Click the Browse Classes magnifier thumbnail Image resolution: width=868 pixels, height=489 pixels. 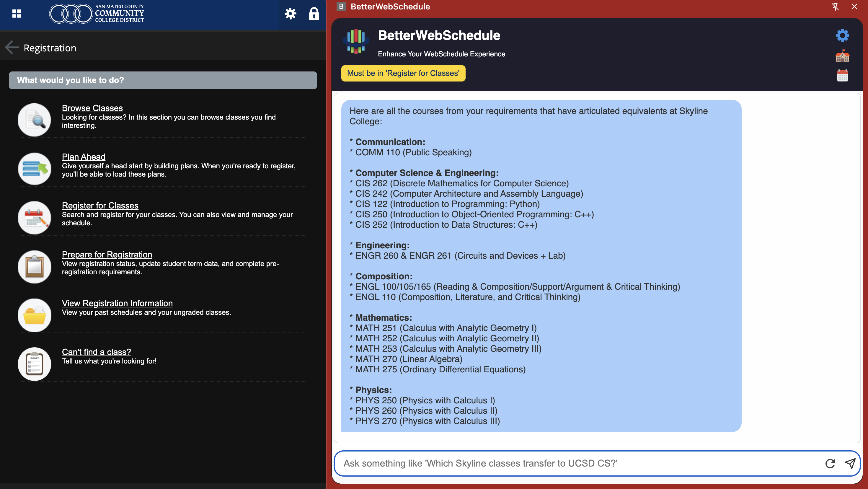[34, 120]
